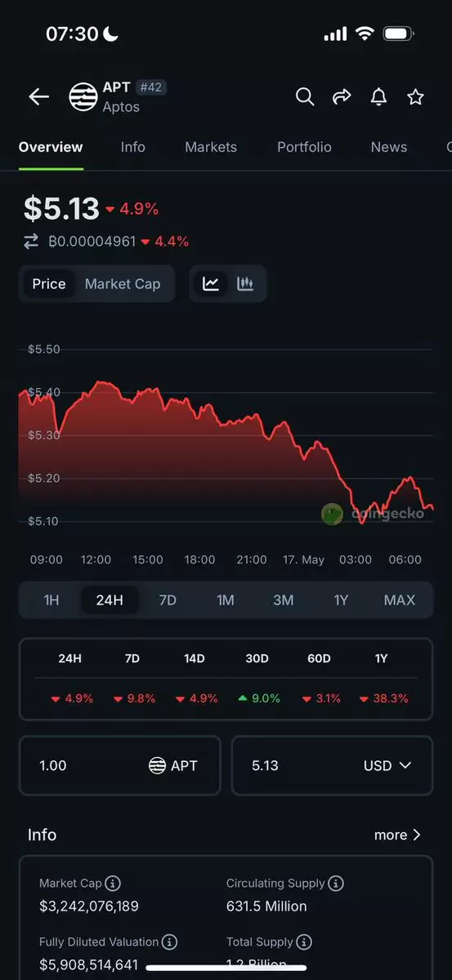The height and width of the screenshot is (980, 452).
Task: Select the 1H time range button
Action: (x=51, y=600)
